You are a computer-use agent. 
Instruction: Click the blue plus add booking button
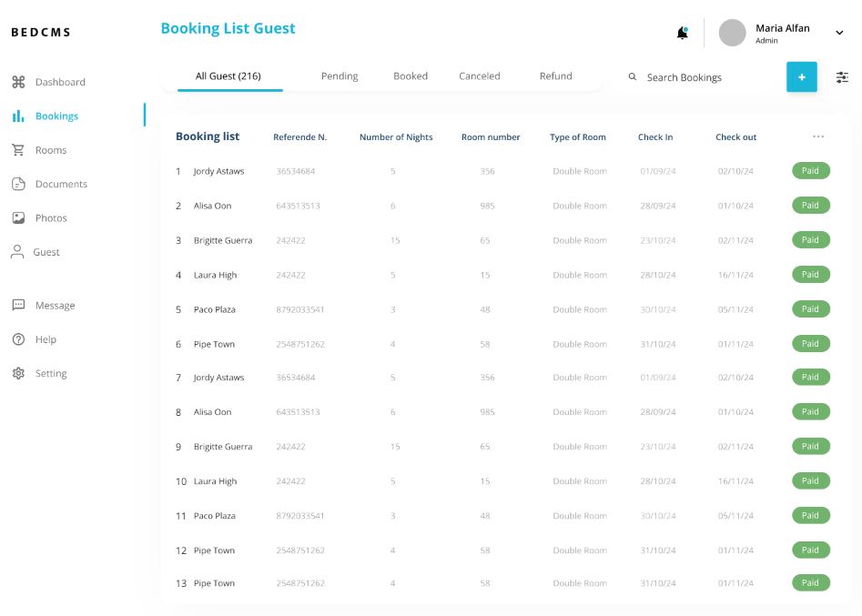click(801, 77)
